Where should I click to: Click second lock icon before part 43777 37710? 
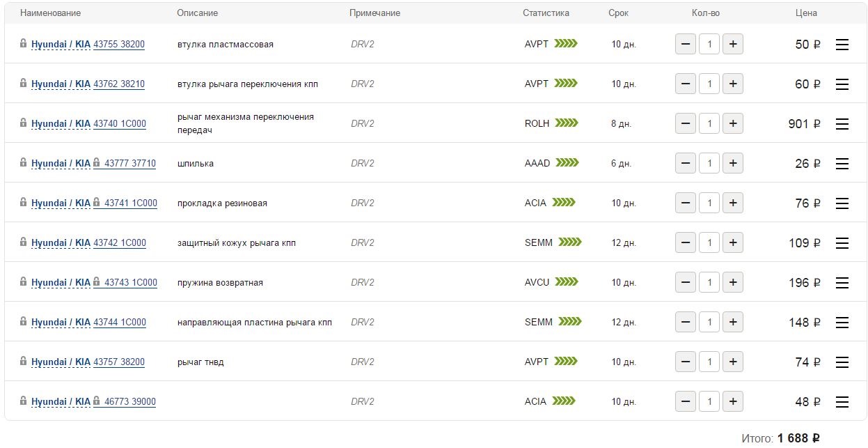click(x=97, y=163)
